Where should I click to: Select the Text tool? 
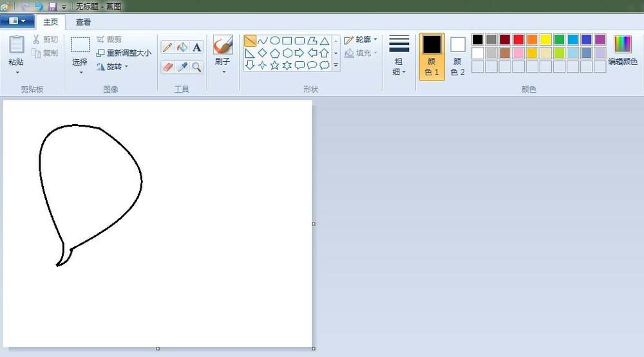(x=196, y=47)
